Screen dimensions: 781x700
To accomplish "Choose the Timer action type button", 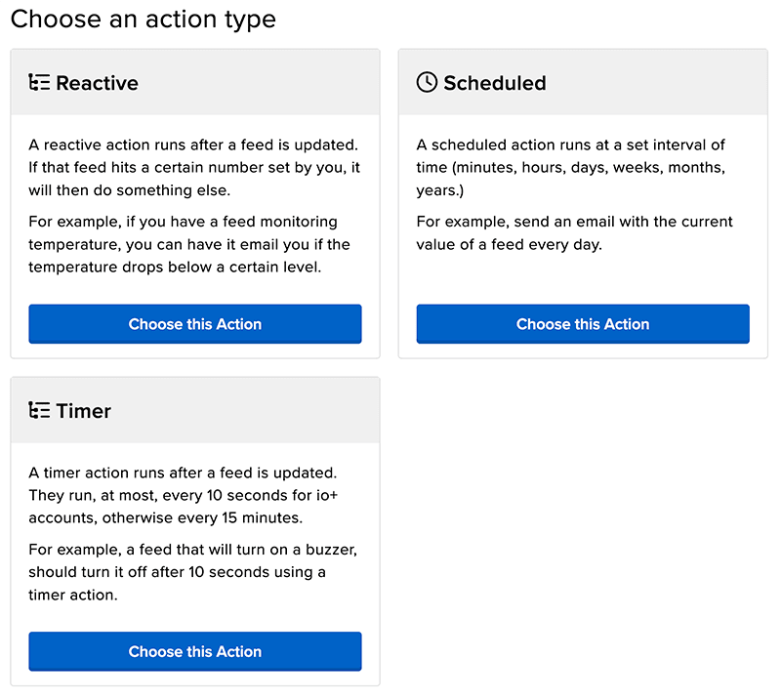I will 194,651.
